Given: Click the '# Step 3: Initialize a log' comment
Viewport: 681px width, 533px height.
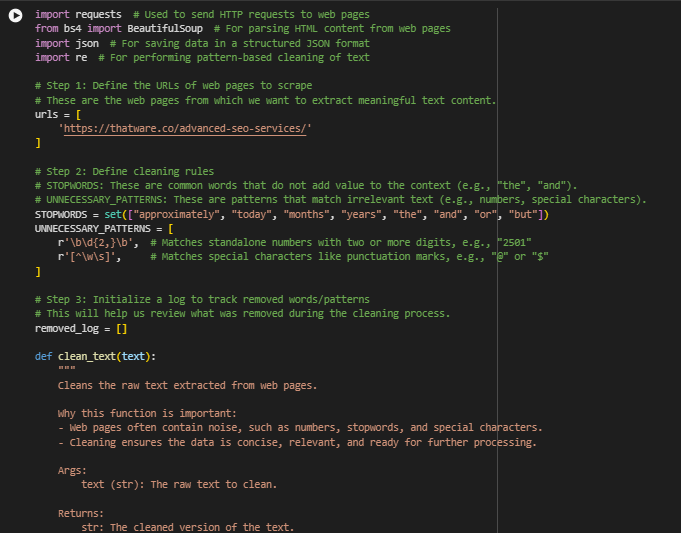Looking at the screenshot, I should tap(202, 300).
